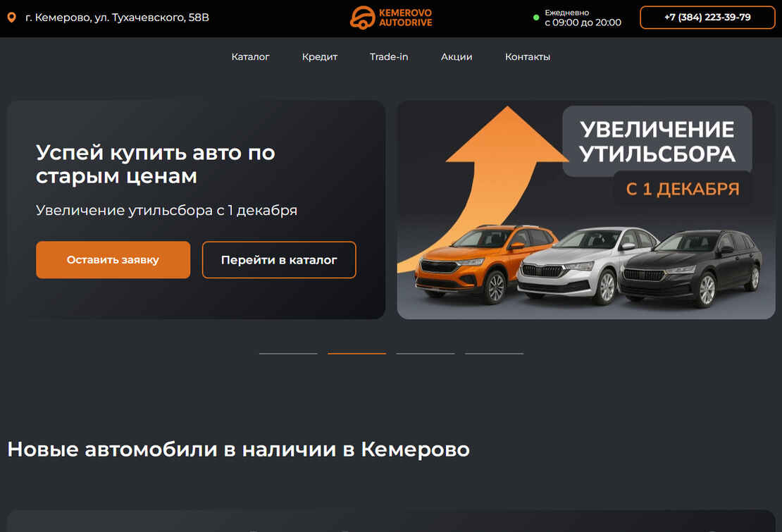Call via the +7 (384) 223-39-79 button
This screenshot has height=532, width=782.
pyautogui.click(x=707, y=17)
